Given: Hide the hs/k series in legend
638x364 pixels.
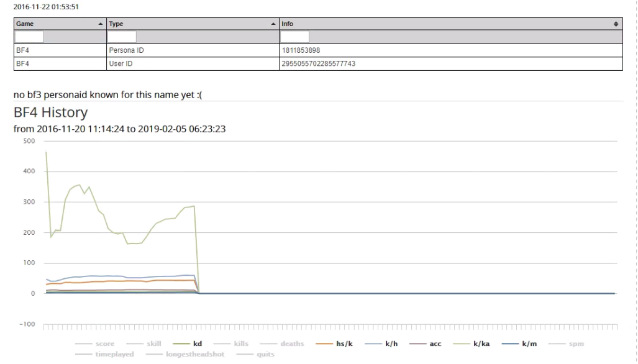Looking at the screenshot, I should [x=334, y=344].
